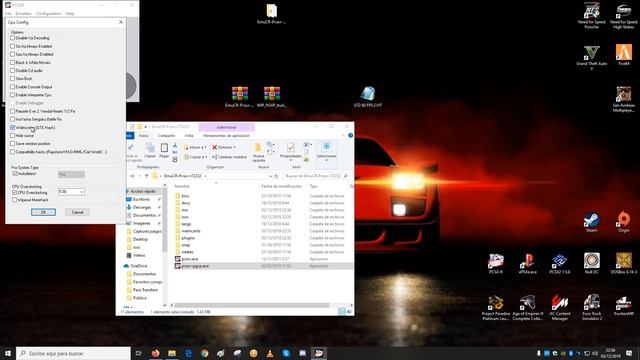Create Nueva carpeta from ribbon
The width and height of the screenshot is (640, 360).
click(x=258, y=152)
